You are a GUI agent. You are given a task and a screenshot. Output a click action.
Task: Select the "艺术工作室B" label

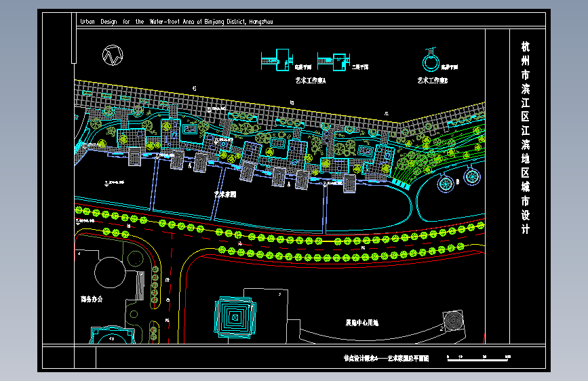point(433,81)
